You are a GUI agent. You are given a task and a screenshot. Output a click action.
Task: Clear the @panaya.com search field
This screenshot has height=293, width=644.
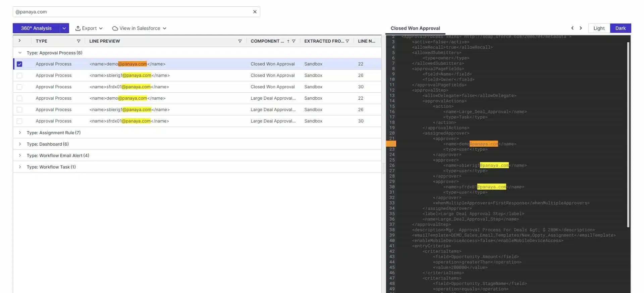tap(255, 12)
